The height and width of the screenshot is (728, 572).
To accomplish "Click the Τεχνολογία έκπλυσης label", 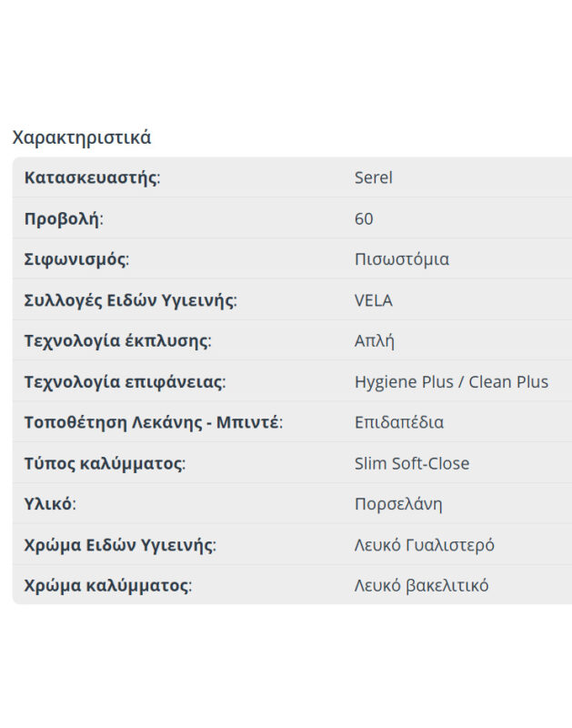I will 117,341.
